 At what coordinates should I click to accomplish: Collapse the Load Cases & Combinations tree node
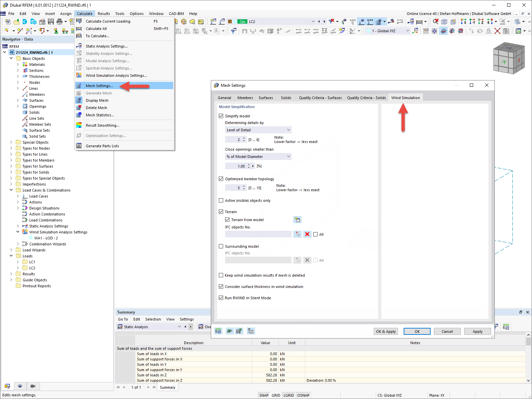coord(11,190)
